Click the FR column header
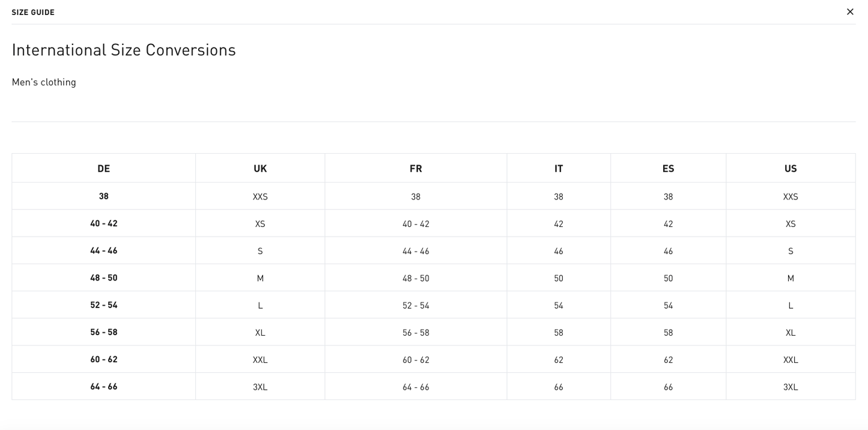Screen dimensions: 868x430 click(x=416, y=169)
